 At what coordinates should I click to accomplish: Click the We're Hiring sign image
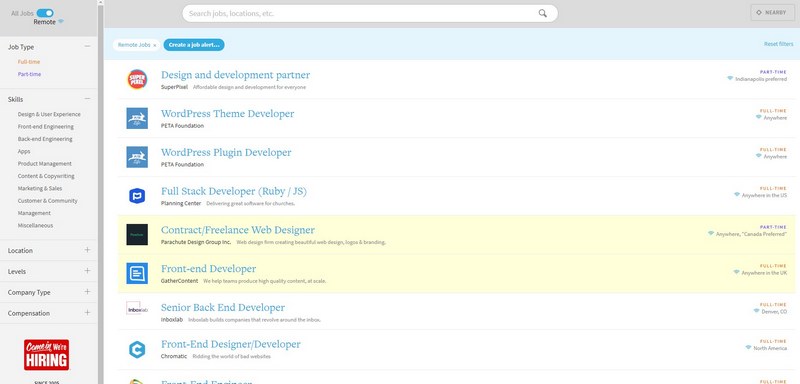(46, 355)
